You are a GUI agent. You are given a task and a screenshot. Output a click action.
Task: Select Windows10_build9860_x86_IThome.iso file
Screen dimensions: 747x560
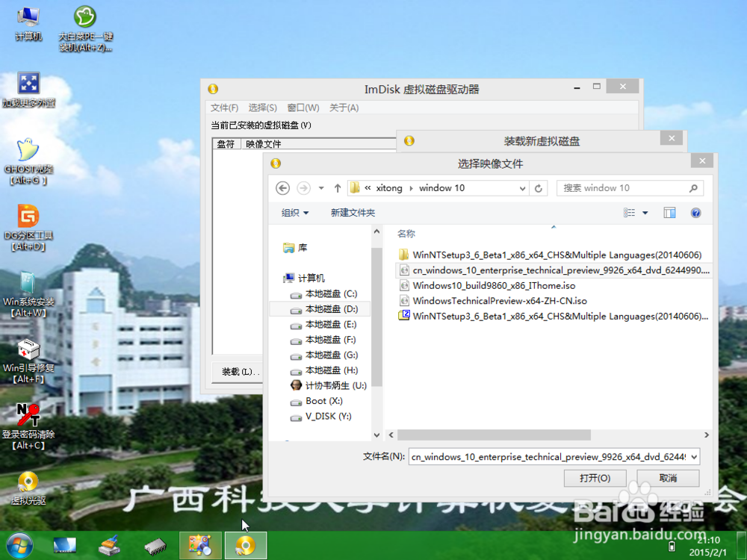487,285
